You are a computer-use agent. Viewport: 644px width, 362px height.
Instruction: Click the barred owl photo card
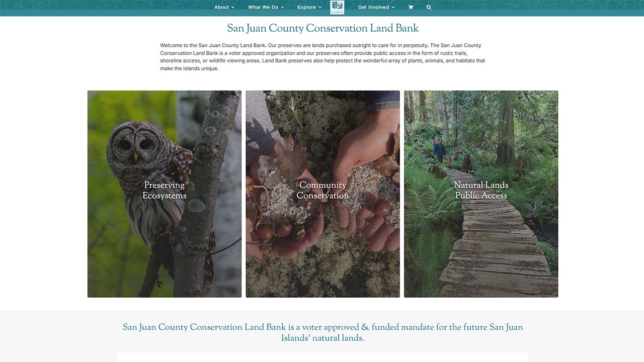click(x=165, y=194)
